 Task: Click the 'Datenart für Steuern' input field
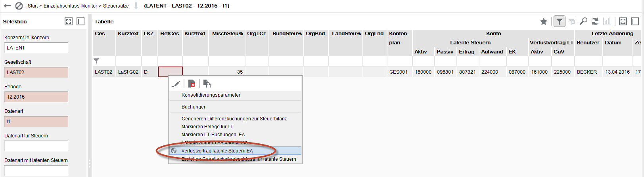pyautogui.click(x=36, y=146)
